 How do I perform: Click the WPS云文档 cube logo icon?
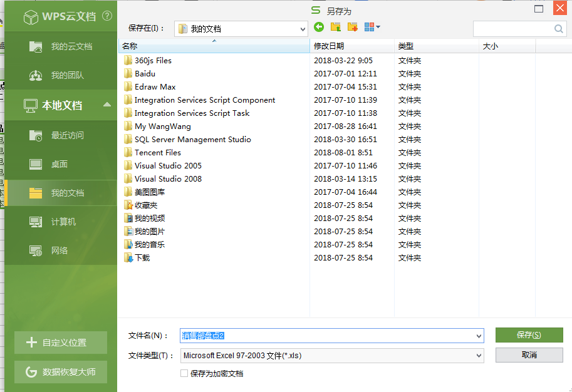[31, 17]
